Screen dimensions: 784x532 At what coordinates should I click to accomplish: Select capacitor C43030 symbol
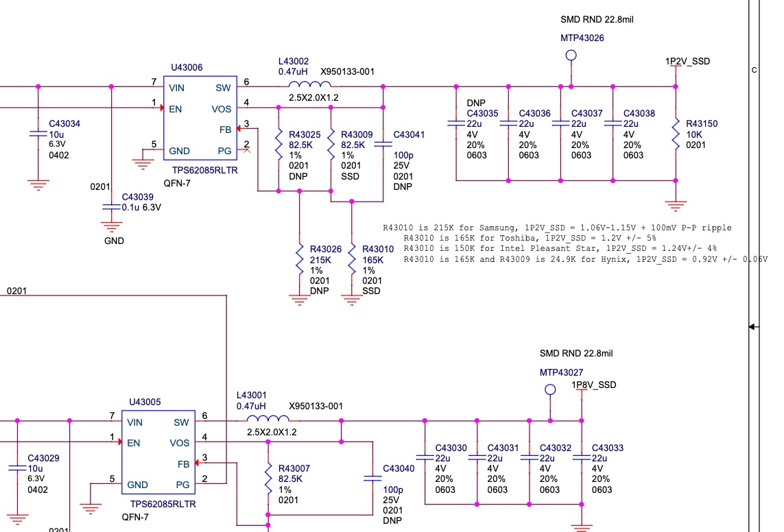425,457
